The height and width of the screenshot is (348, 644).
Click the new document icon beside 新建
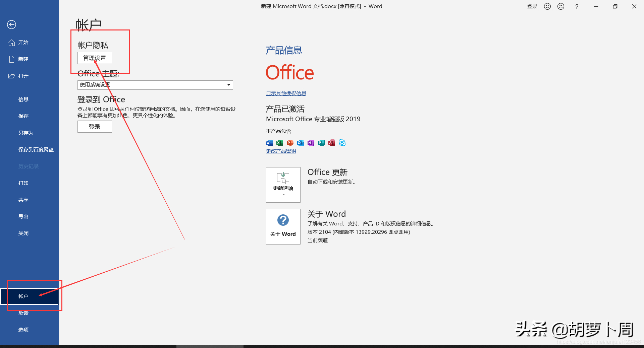click(x=12, y=59)
